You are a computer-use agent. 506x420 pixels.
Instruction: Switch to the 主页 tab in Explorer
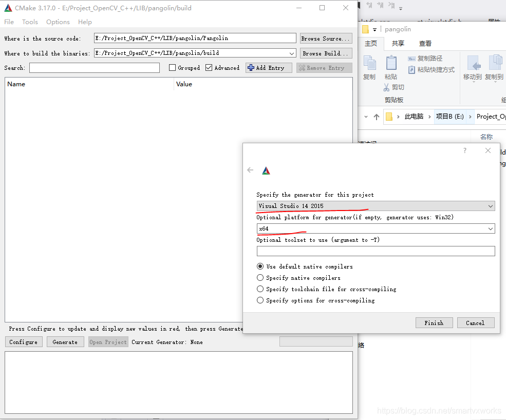(x=371, y=44)
